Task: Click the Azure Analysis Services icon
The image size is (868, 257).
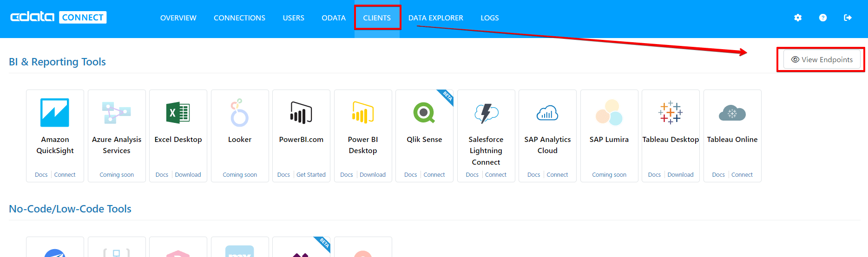Action: coord(117,113)
